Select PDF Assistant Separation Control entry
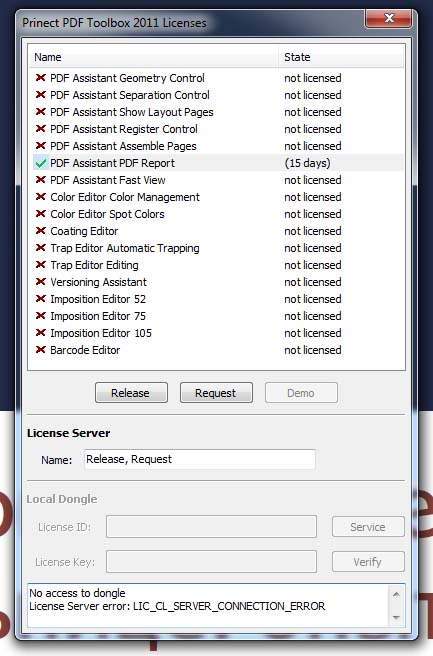The height and width of the screenshot is (656, 433). 218,95
